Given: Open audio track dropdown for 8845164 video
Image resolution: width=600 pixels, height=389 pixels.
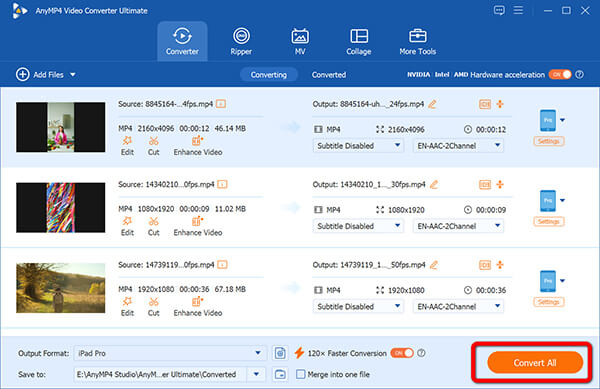Looking at the screenshot, I should [458, 146].
